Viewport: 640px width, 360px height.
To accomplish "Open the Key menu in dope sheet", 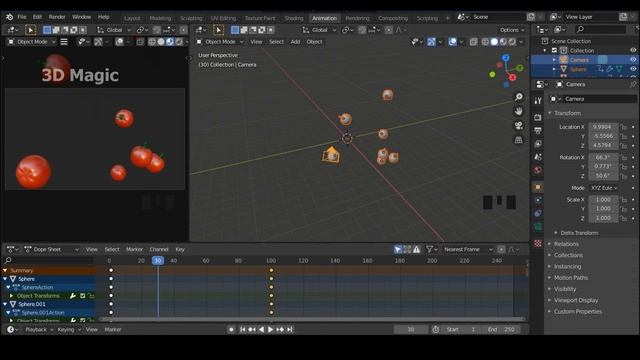I will click(180, 249).
